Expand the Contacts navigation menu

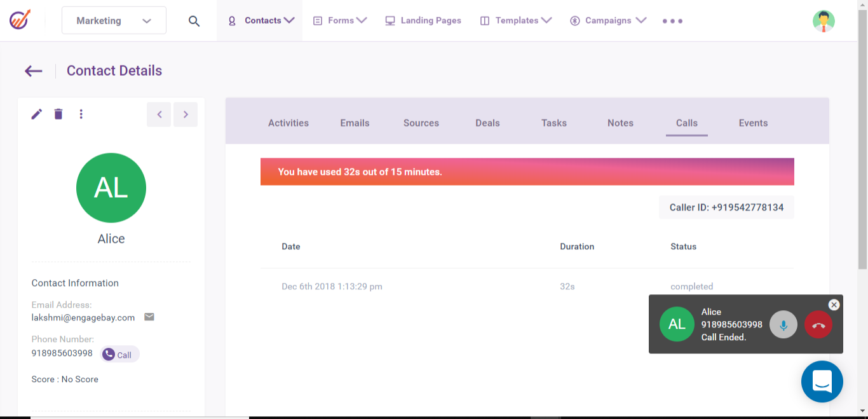click(261, 20)
